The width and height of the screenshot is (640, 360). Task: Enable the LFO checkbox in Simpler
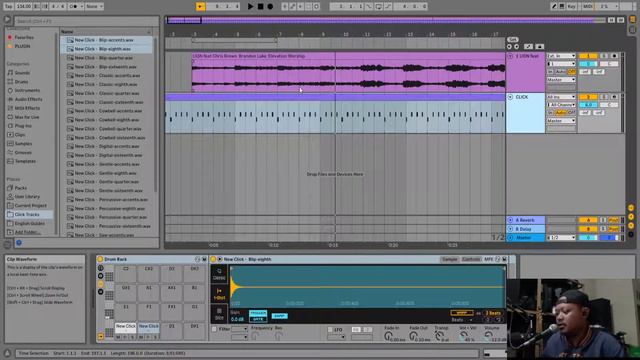tap(330, 329)
